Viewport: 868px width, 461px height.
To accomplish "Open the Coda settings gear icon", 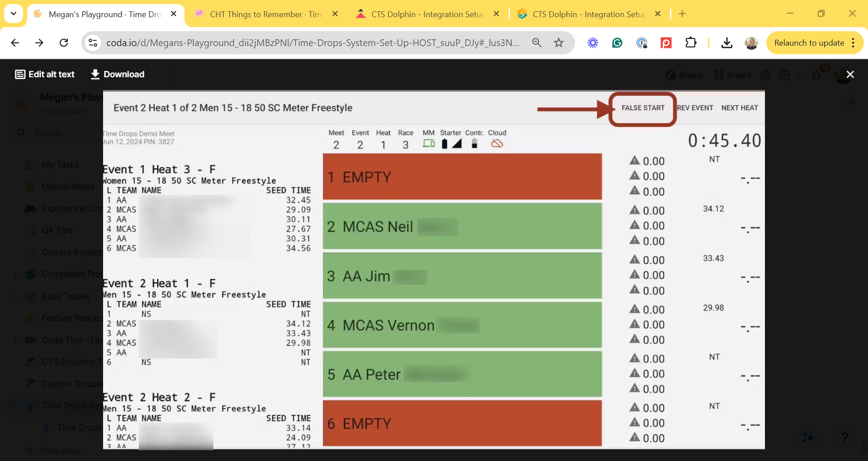I will point(766,75).
